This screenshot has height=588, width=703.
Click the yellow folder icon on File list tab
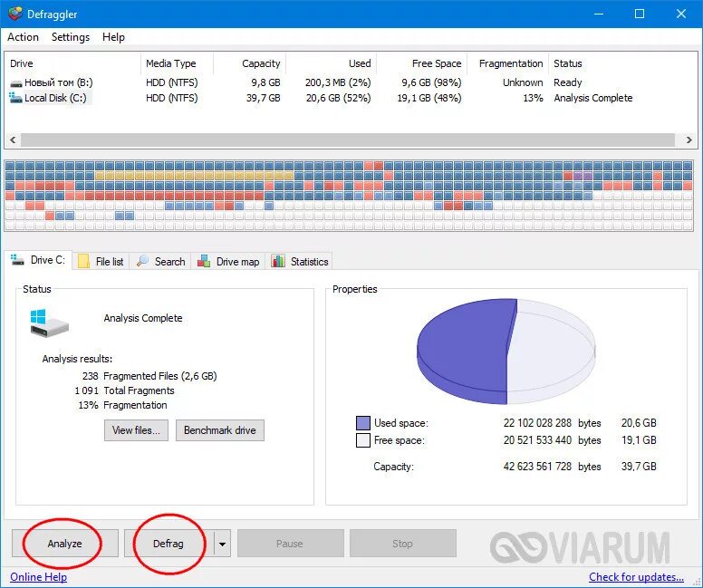(84, 262)
